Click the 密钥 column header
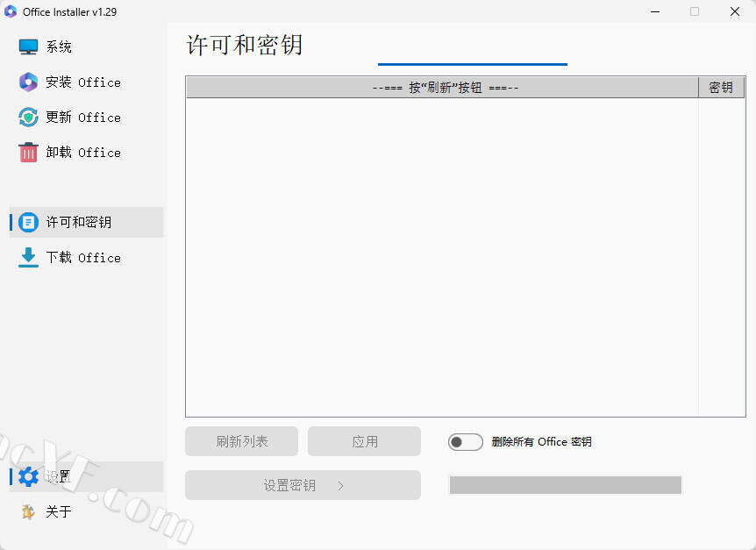Screen dimensions: 756x550 721,87
